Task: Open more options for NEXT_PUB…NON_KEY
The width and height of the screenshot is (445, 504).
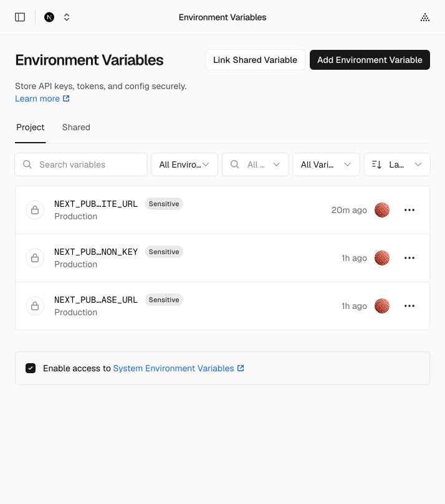Action: pos(409,258)
